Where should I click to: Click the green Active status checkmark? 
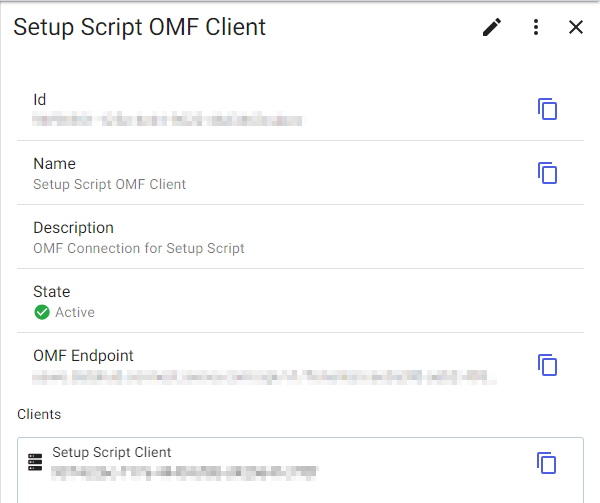(x=42, y=312)
